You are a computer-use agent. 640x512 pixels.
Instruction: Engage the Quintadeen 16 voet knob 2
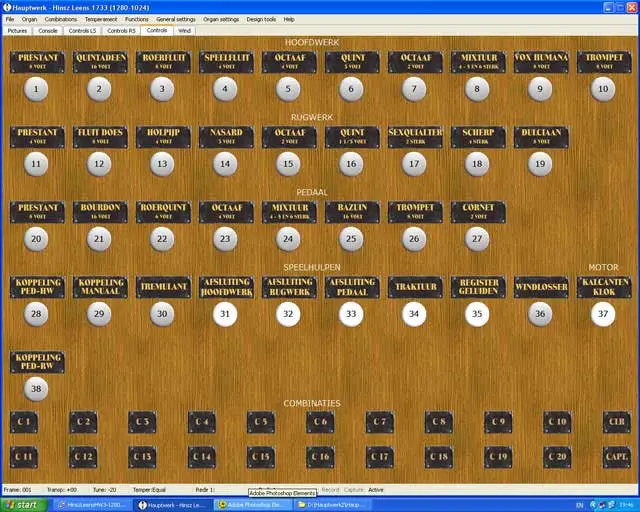coord(99,89)
